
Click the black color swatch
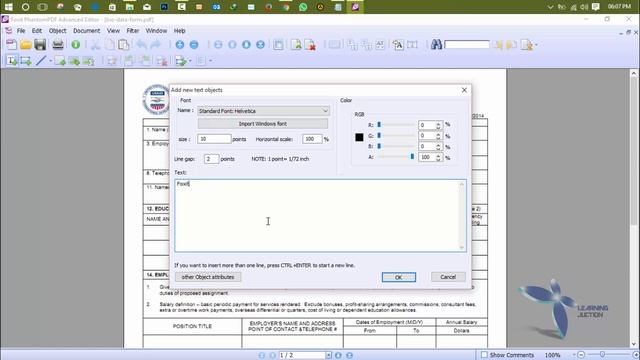359,137
